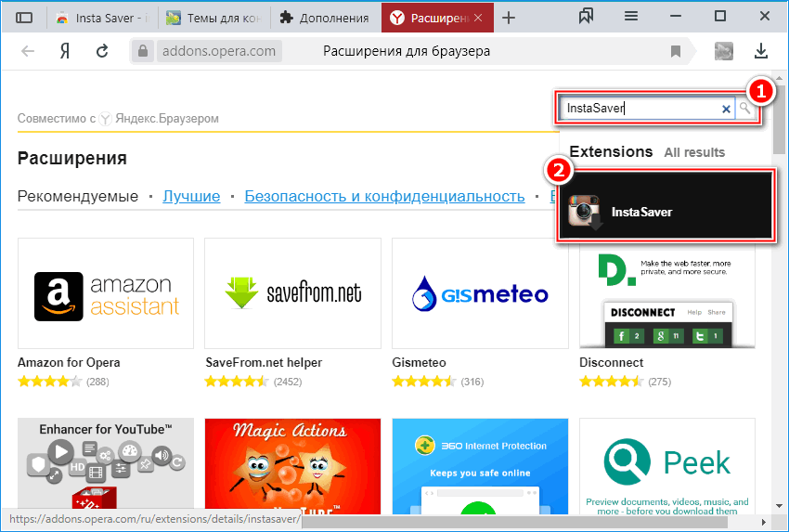Open the browser hamburger menu
This screenshot has width=789, height=532.
pyautogui.click(x=631, y=17)
